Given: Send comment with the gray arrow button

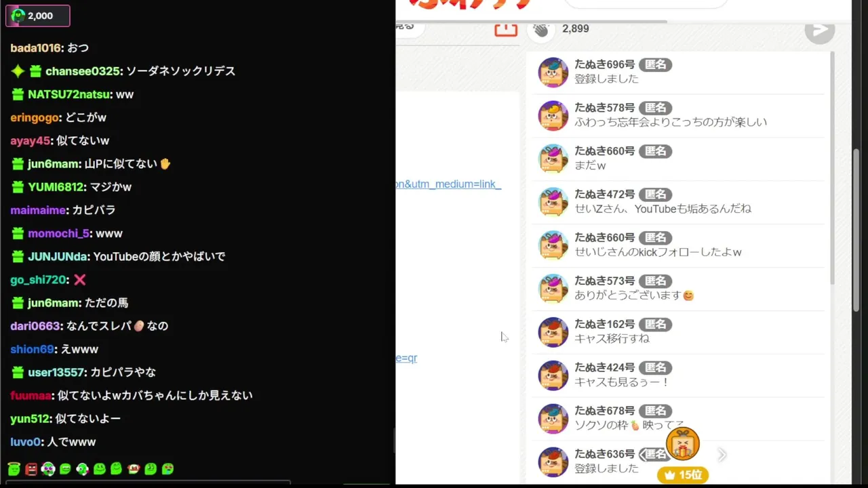Looking at the screenshot, I should pyautogui.click(x=819, y=29).
